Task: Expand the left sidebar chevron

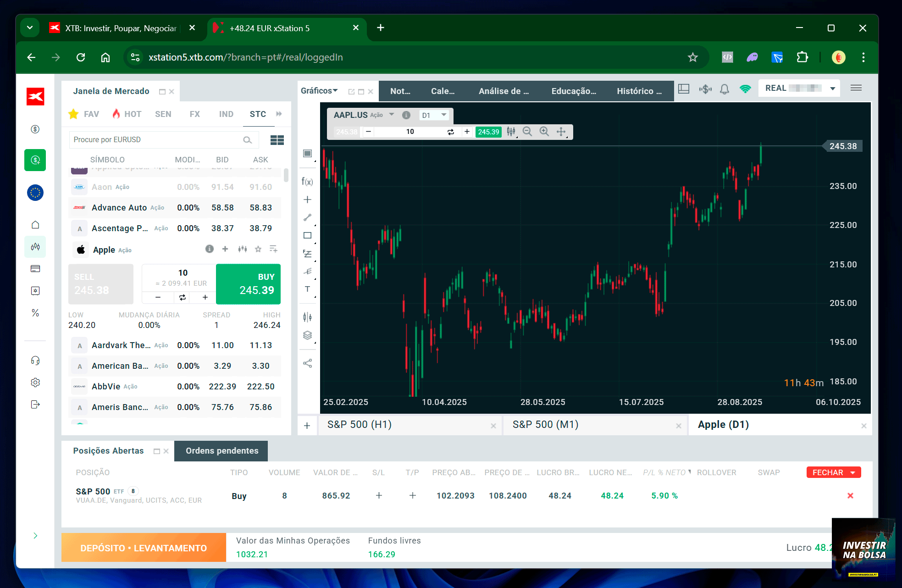Action: [x=35, y=536]
